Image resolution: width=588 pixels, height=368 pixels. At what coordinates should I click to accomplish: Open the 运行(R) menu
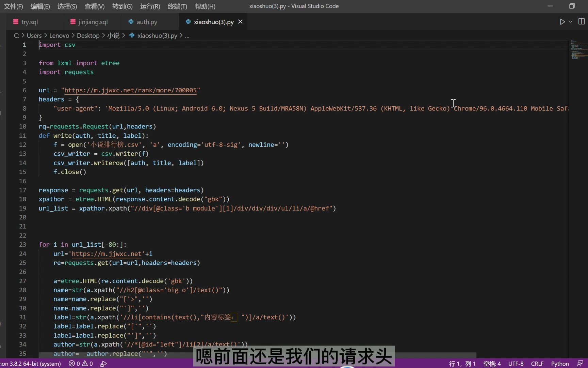pos(150,6)
